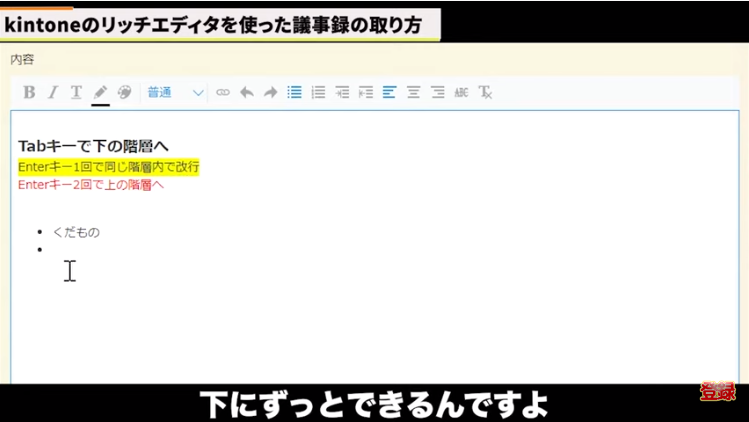The image size is (749, 422).
Task: Click the bullet item くだもの
Action: click(76, 232)
